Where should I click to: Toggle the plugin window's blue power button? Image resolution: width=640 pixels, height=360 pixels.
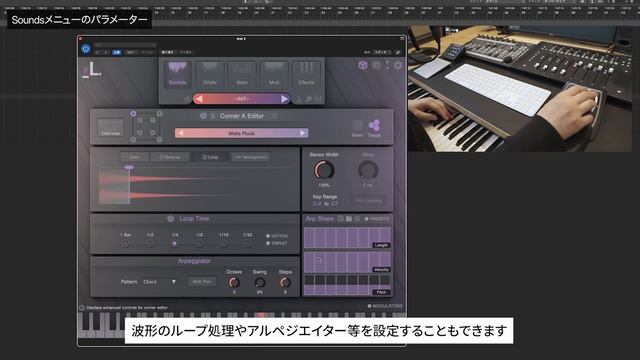(85, 49)
